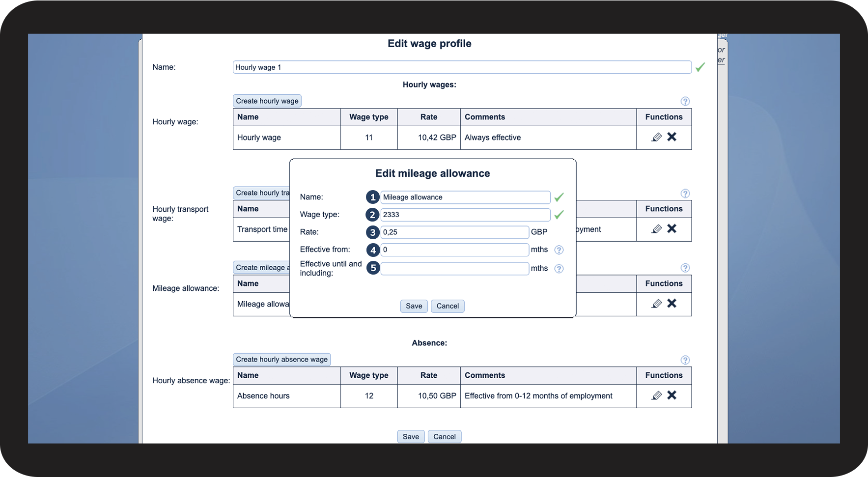Click Save in Edit mileage allowance dialog
The height and width of the screenshot is (477, 868).
414,306
